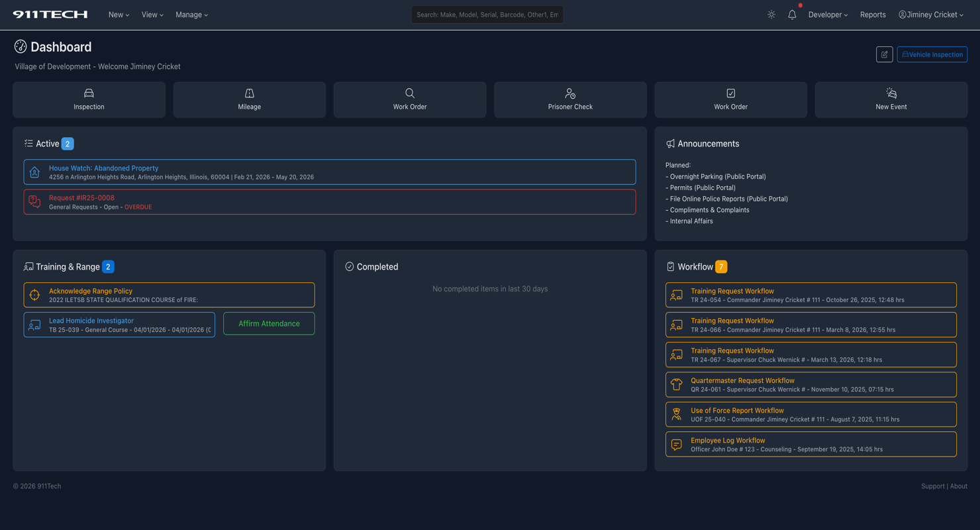Open the Developer menu
The height and width of the screenshot is (530, 980).
pyautogui.click(x=828, y=15)
